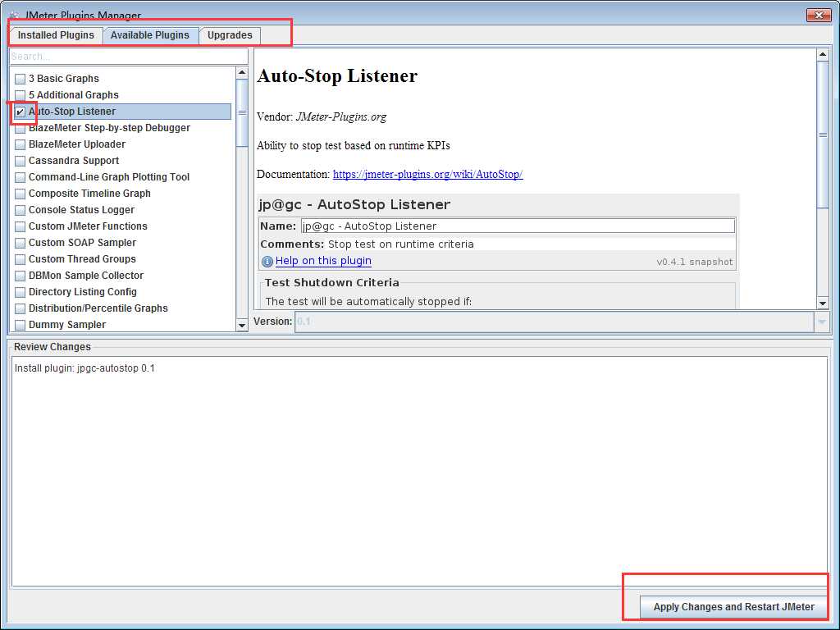Enable the Distribution/Percentile Graphs checkbox
Image resolution: width=840 pixels, height=630 pixels.
(x=21, y=308)
